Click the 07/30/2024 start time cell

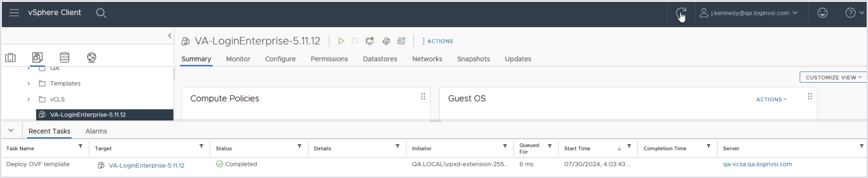point(597,164)
